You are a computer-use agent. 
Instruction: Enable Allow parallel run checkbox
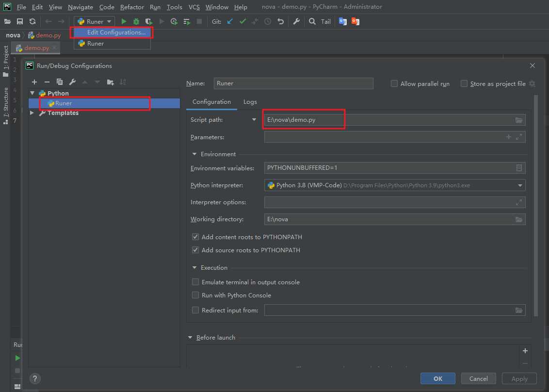pos(394,83)
